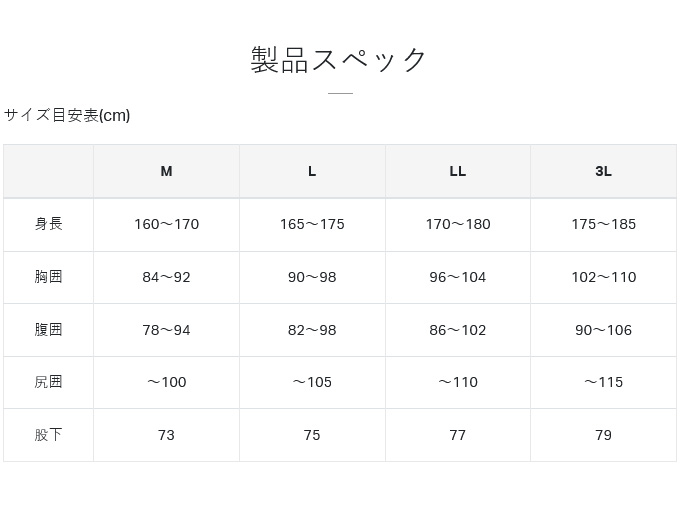Click the 尻囲 row label
This screenshot has width=680, height=524.
[x=48, y=382]
